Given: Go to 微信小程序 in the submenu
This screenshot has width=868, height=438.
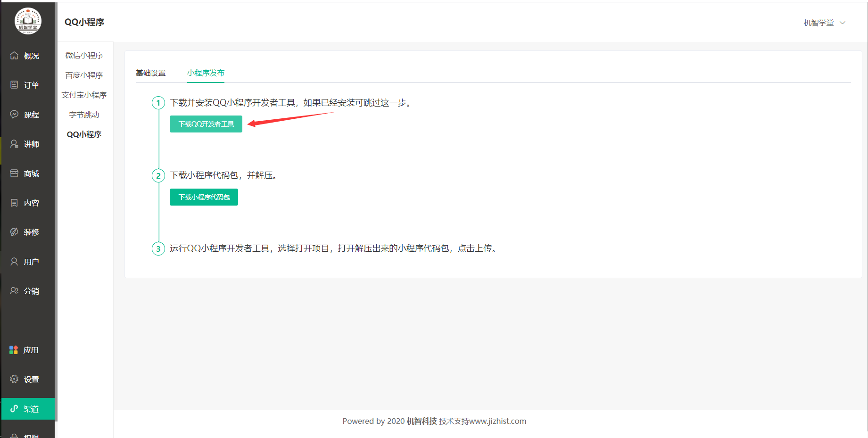Looking at the screenshot, I should tap(84, 55).
